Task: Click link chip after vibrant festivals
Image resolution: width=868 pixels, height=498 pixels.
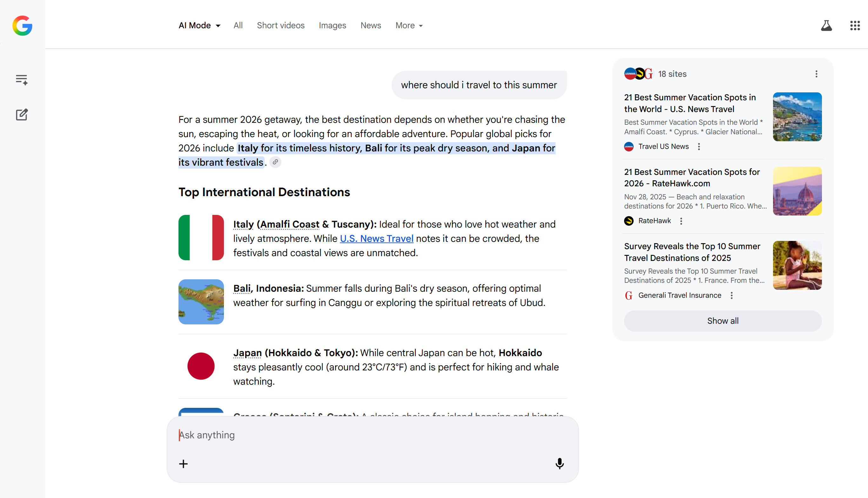Action: point(275,162)
